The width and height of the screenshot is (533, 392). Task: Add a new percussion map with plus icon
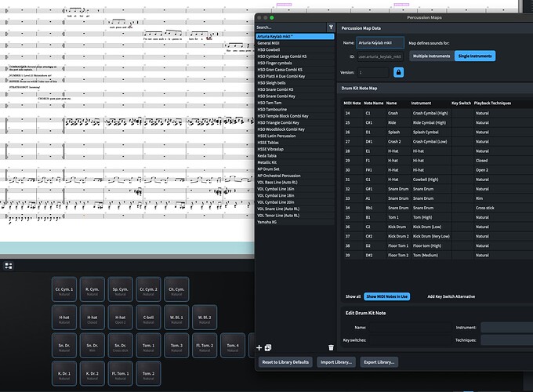coord(259,347)
